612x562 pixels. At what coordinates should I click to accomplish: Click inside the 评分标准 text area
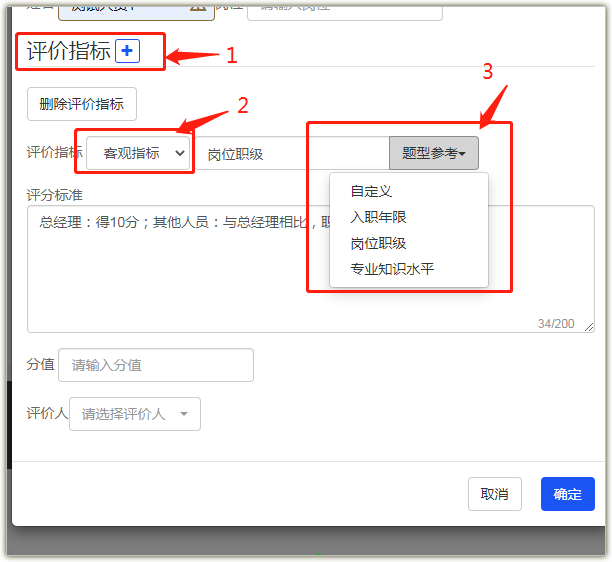tap(311, 269)
